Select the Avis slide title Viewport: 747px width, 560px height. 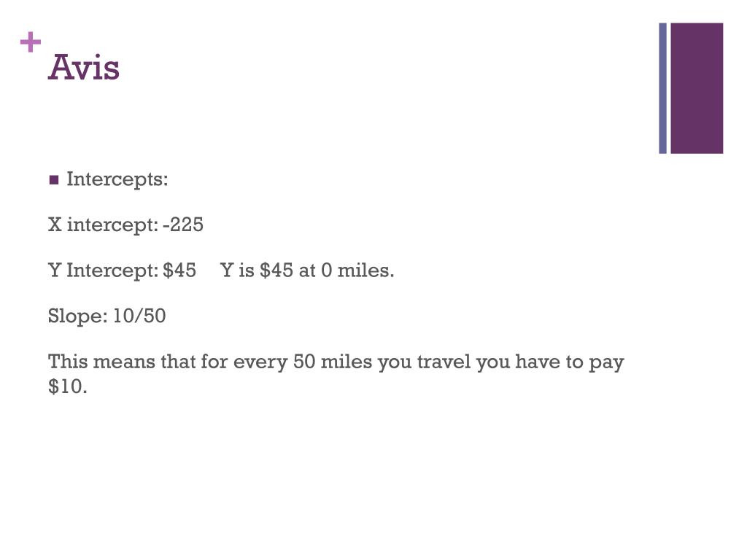[84, 69]
